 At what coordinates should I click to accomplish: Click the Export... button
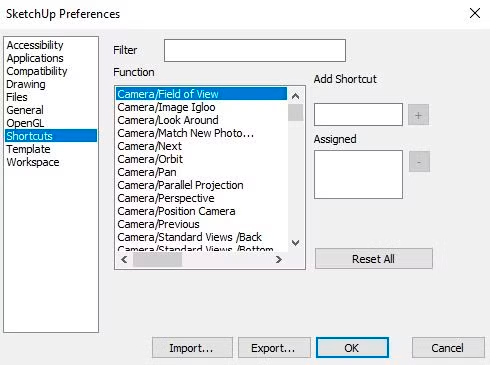tap(274, 348)
